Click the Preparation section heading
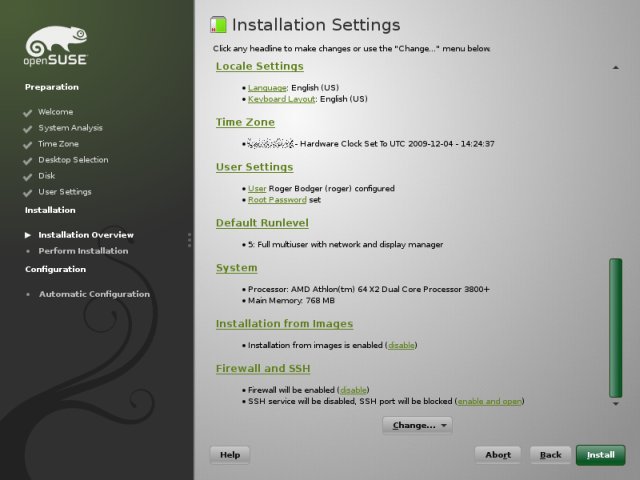The width and height of the screenshot is (640, 480). coord(52,87)
